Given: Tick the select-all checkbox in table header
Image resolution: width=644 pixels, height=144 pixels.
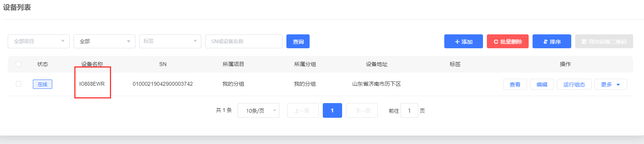Looking at the screenshot, I should tap(19, 64).
